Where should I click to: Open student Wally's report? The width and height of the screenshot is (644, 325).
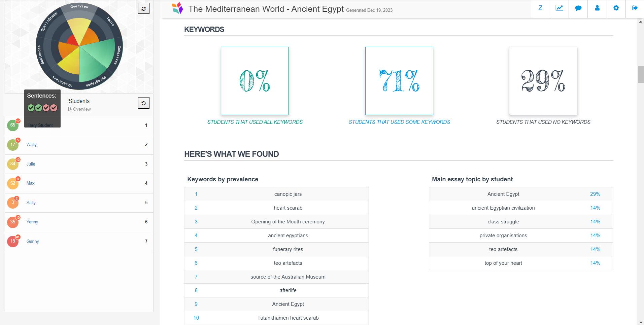32,145
